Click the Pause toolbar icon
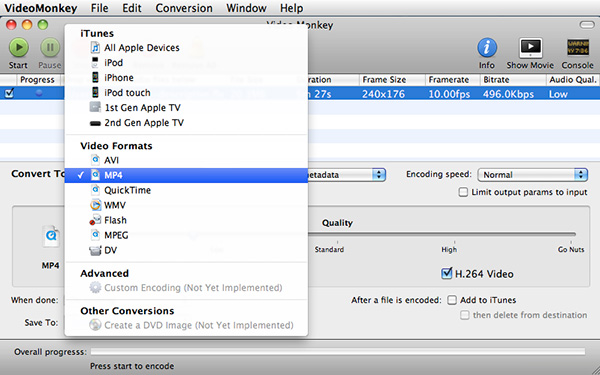Image resolution: width=600 pixels, height=375 pixels. [x=50, y=47]
